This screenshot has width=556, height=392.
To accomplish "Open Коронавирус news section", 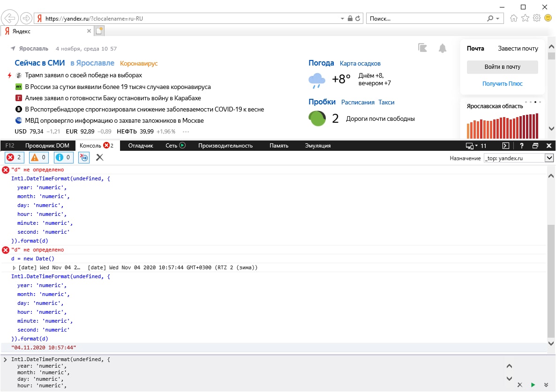I will 139,63.
